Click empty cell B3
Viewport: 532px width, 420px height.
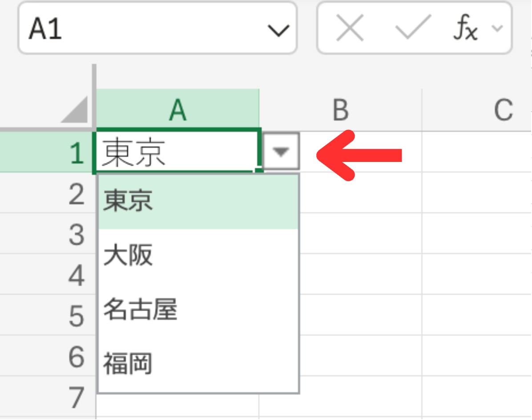(360, 234)
